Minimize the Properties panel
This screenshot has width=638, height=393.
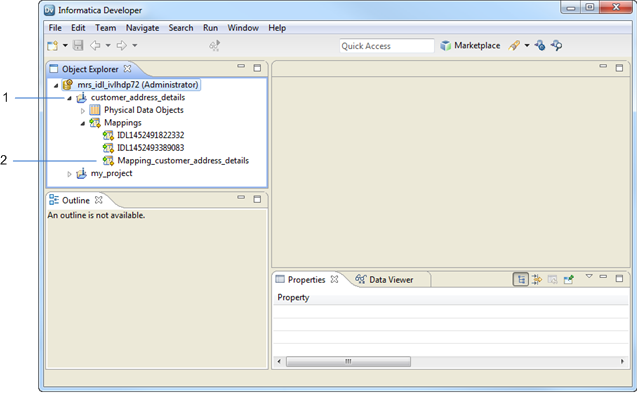point(603,277)
